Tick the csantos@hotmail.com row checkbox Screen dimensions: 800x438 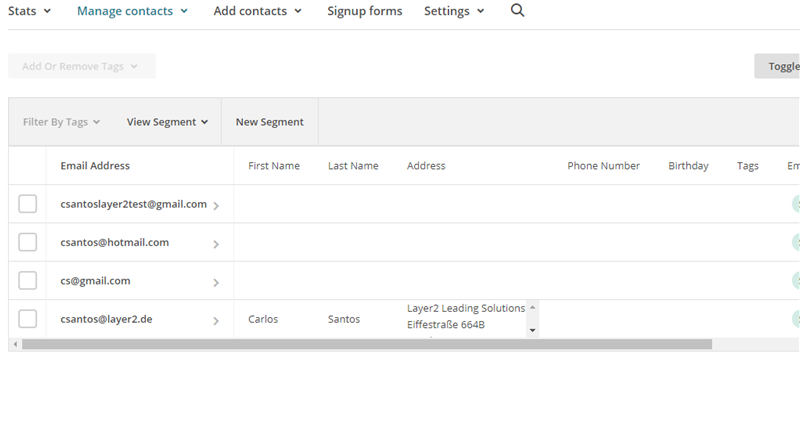(28, 242)
